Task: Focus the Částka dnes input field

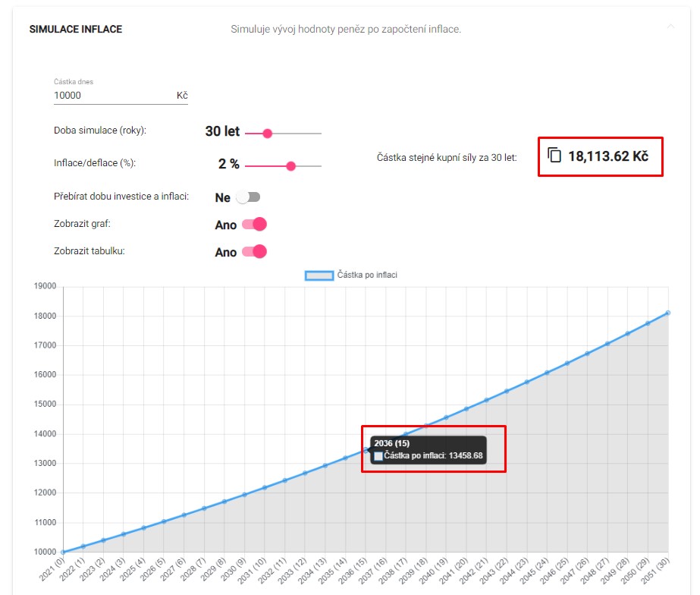Action: pyautogui.click(x=114, y=96)
